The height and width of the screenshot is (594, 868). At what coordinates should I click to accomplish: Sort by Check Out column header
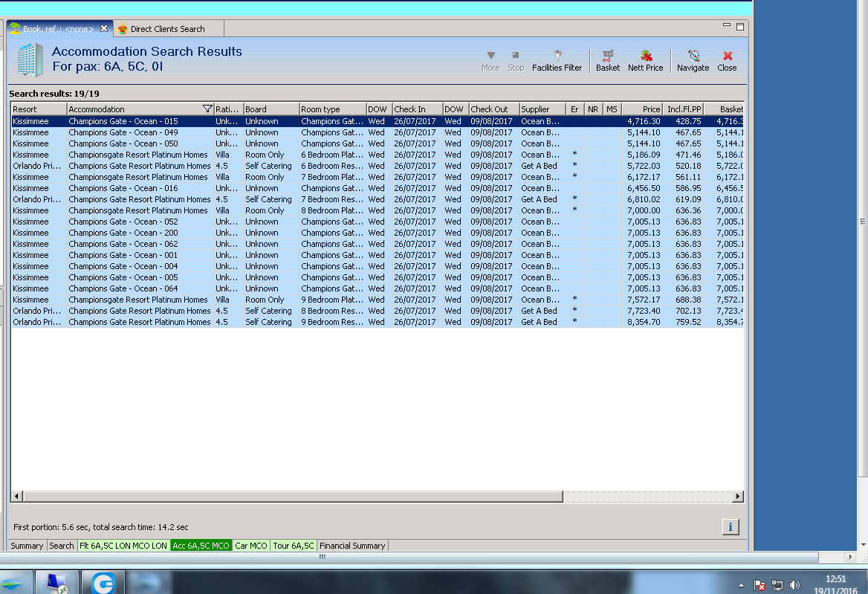[493, 109]
